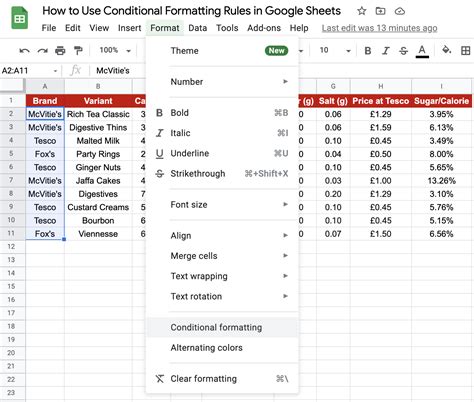The height and width of the screenshot is (402, 474).
Task: Choose Theme in the Format menu
Action: click(222, 51)
